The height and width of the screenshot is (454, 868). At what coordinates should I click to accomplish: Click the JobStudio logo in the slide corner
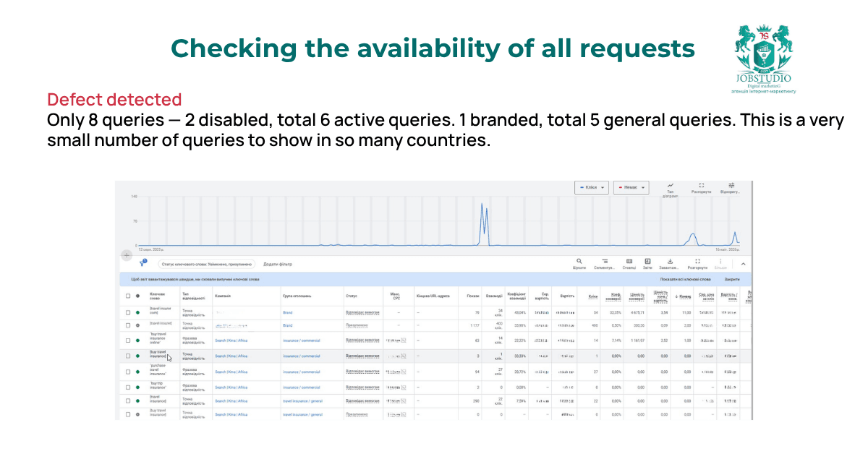coord(763,58)
